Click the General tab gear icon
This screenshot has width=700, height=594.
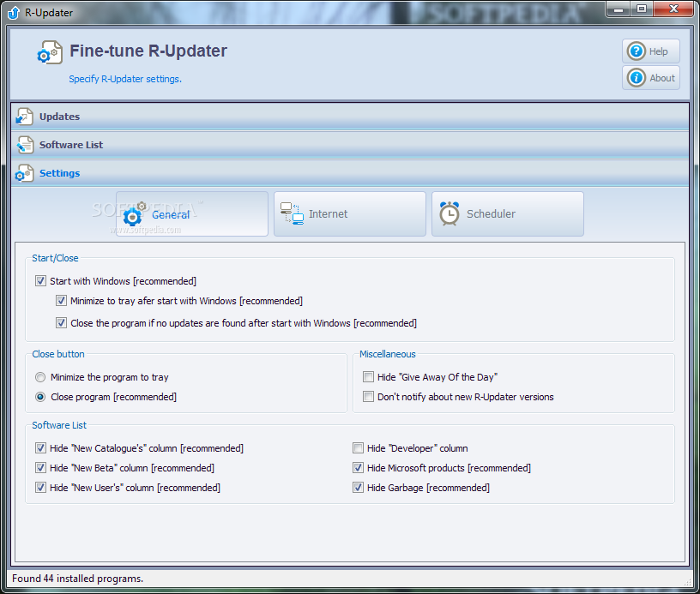click(134, 214)
